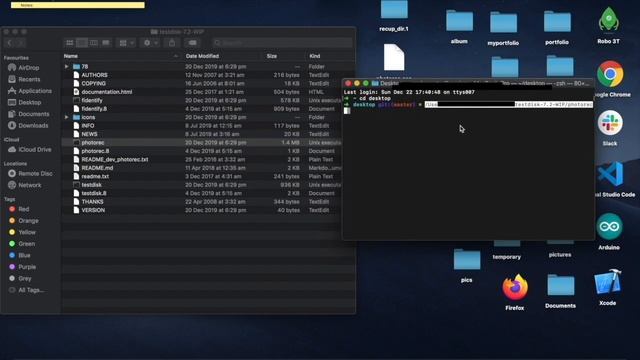Select Remote Disc in Finder sidebar
The width and height of the screenshot is (640, 360).
tap(35, 174)
